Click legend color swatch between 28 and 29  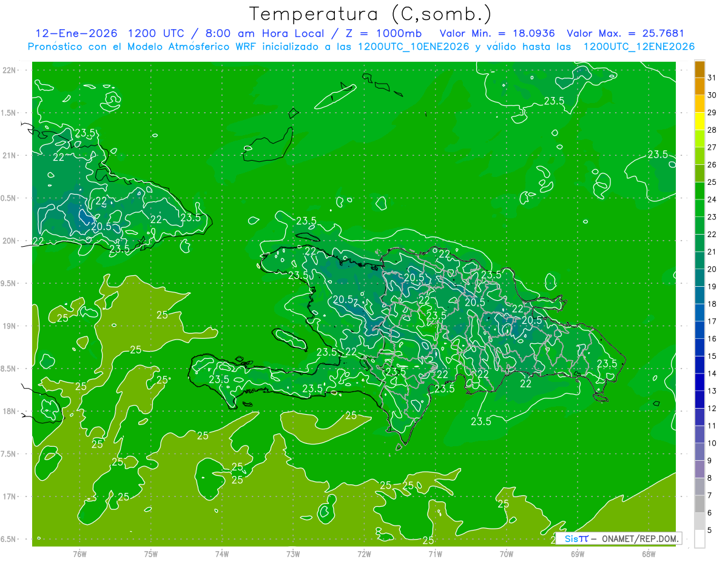pyautogui.click(x=699, y=121)
